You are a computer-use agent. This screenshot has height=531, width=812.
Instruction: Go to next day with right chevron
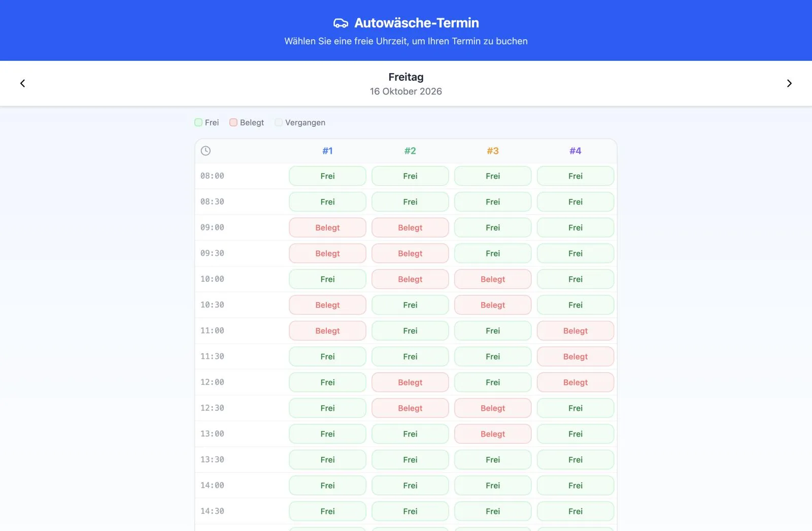pyautogui.click(x=789, y=83)
